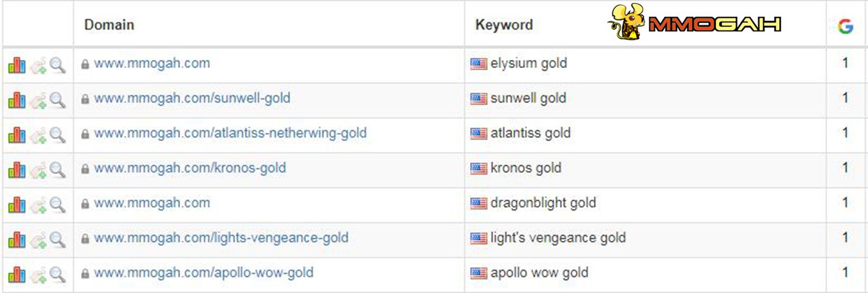Click the Google G column icon

pos(845,25)
